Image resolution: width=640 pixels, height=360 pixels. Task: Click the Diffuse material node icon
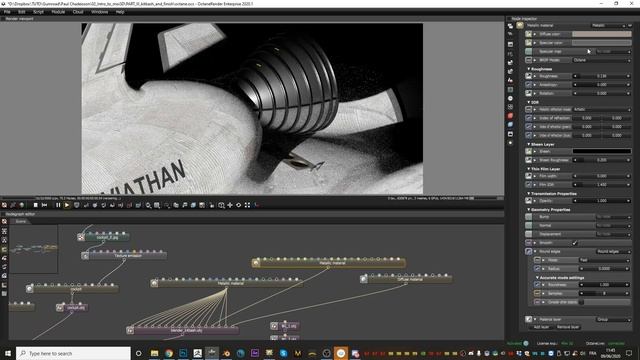pos(363,279)
